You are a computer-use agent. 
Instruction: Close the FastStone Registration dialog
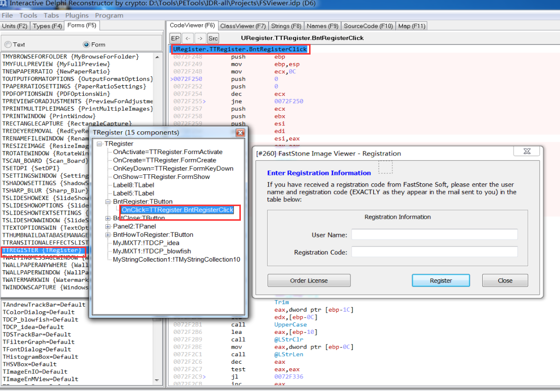pos(527,151)
